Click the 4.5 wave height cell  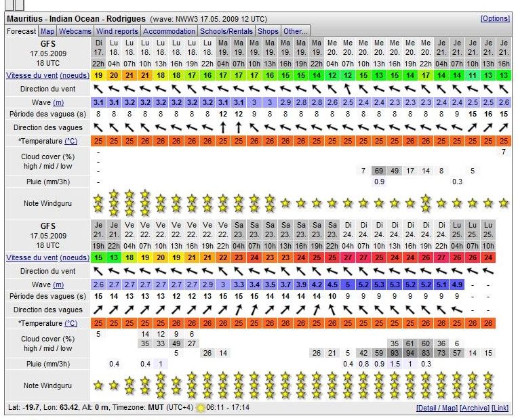pyautogui.click(x=332, y=285)
